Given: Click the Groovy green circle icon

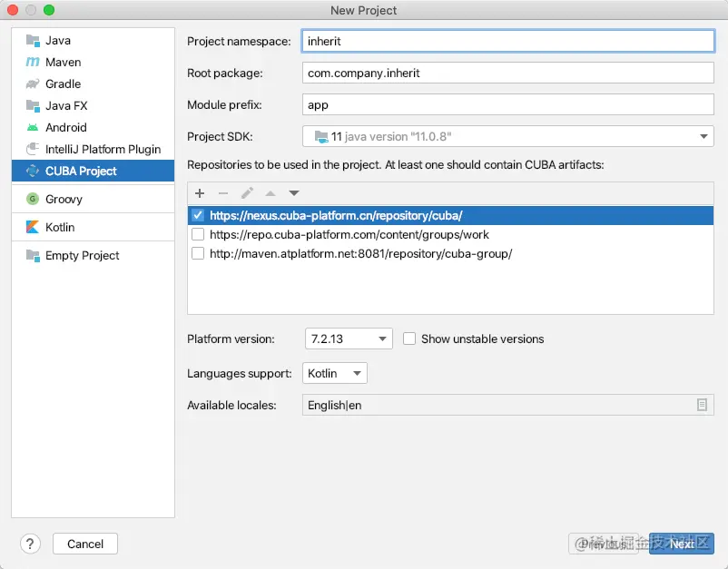Looking at the screenshot, I should pos(33,199).
